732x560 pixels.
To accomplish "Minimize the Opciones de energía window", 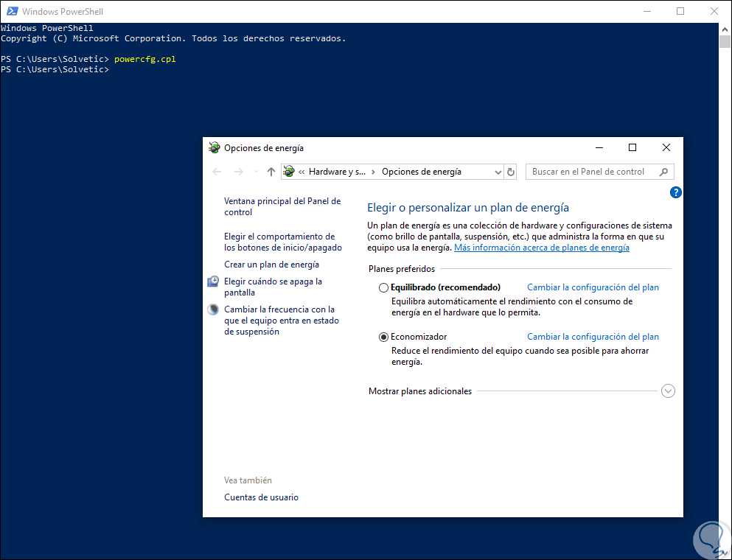I will tap(599, 147).
